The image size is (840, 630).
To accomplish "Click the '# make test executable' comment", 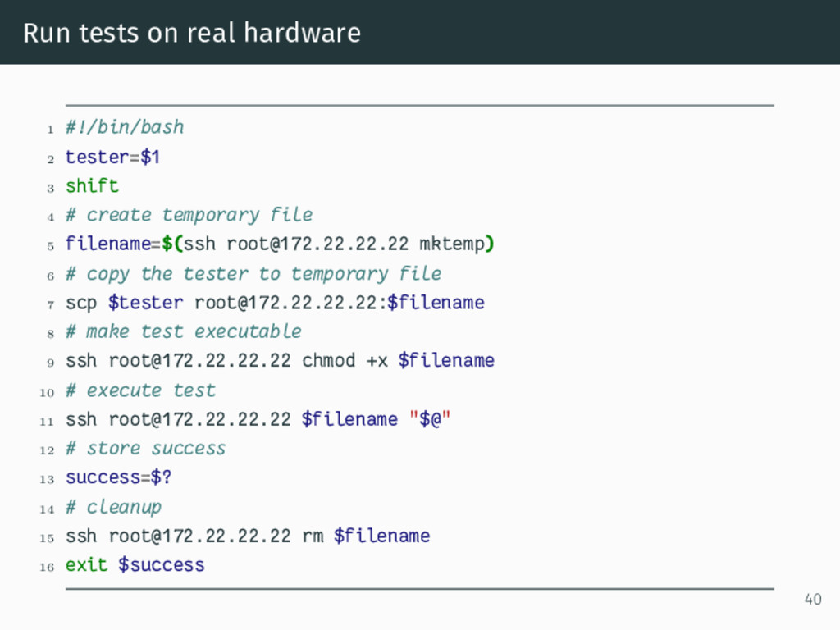I will pos(183,331).
